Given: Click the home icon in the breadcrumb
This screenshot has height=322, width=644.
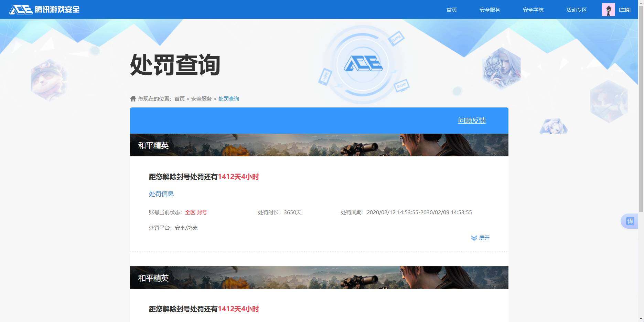Looking at the screenshot, I should pyautogui.click(x=133, y=98).
